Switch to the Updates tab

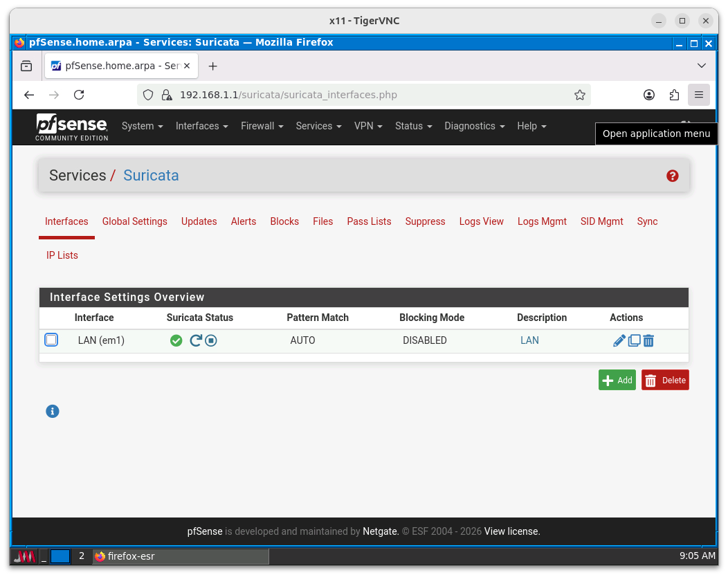pos(199,222)
